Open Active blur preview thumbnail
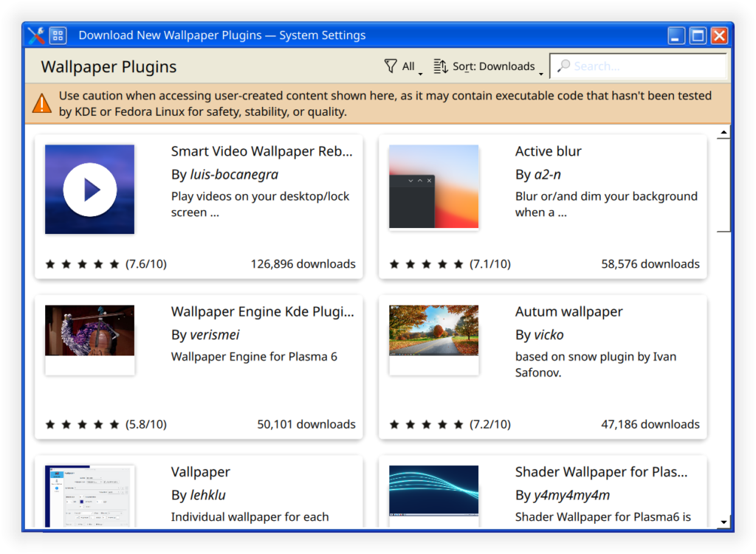The image size is (756, 554). [x=433, y=187]
